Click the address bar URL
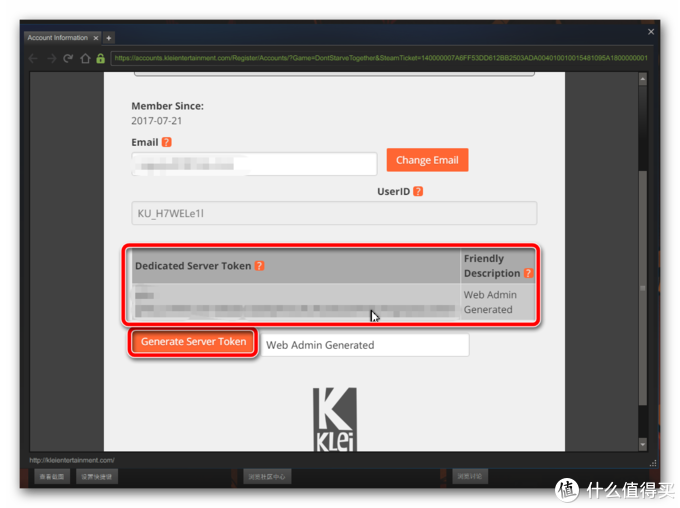The width and height of the screenshot is (680, 508). pos(381,58)
